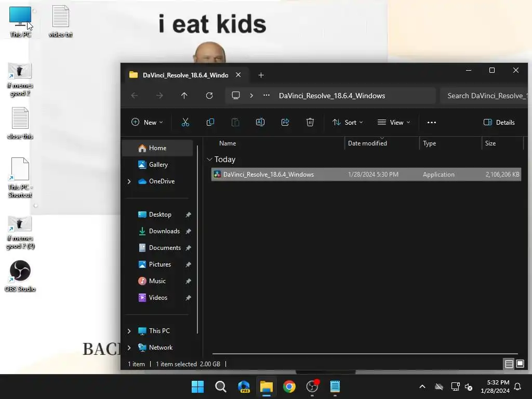Click the Share icon in toolbar
532x399 pixels.
tap(285, 122)
